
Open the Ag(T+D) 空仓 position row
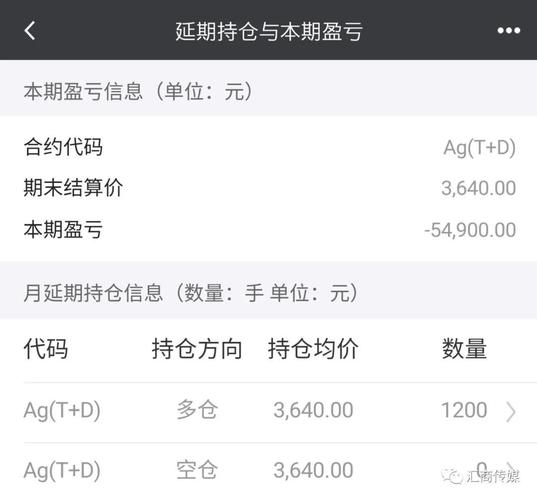268,471
